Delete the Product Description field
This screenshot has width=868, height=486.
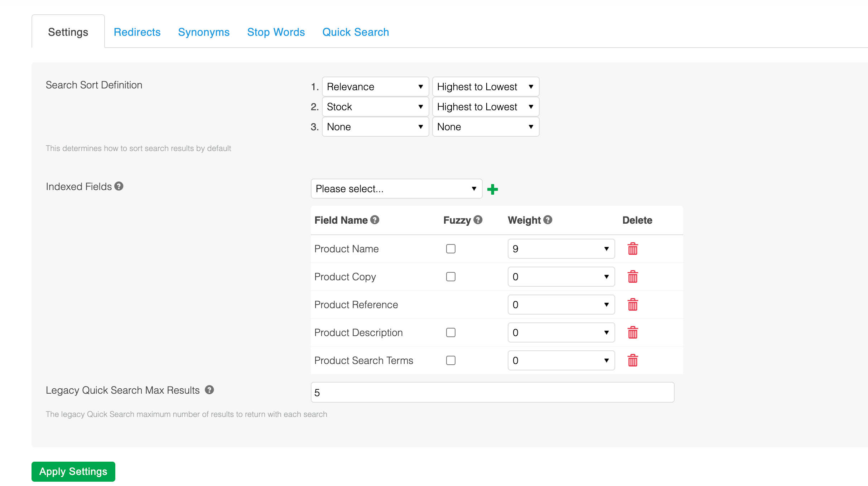click(x=632, y=332)
